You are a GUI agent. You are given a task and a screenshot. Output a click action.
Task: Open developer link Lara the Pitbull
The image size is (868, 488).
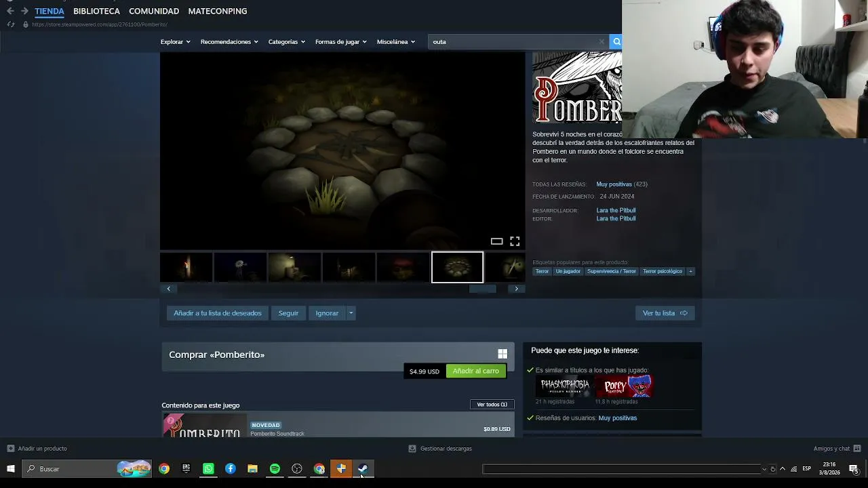coord(616,211)
